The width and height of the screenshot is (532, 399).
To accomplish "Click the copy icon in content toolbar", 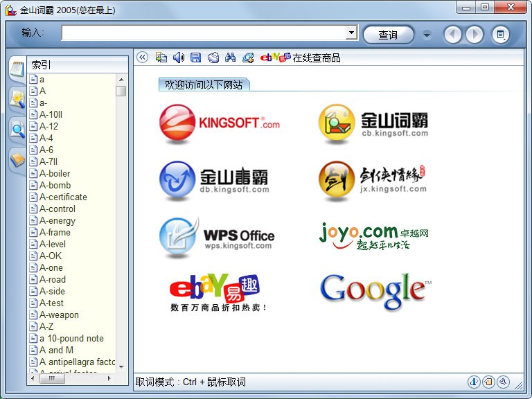I will (161, 57).
